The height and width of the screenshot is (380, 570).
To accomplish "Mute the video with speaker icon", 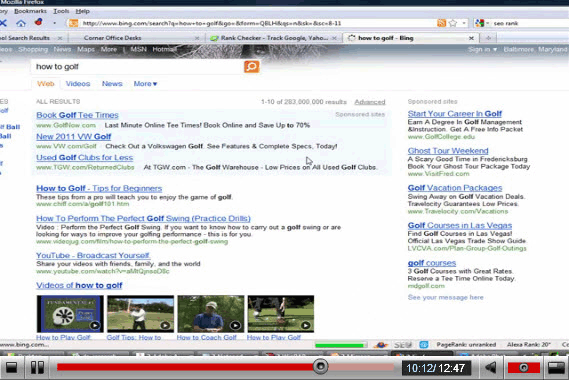I will (x=491, y=367).
